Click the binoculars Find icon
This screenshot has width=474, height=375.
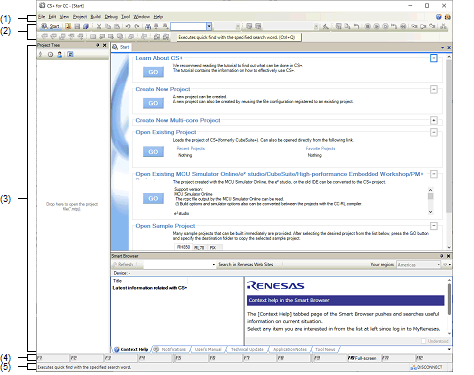[x=148, y=26]
